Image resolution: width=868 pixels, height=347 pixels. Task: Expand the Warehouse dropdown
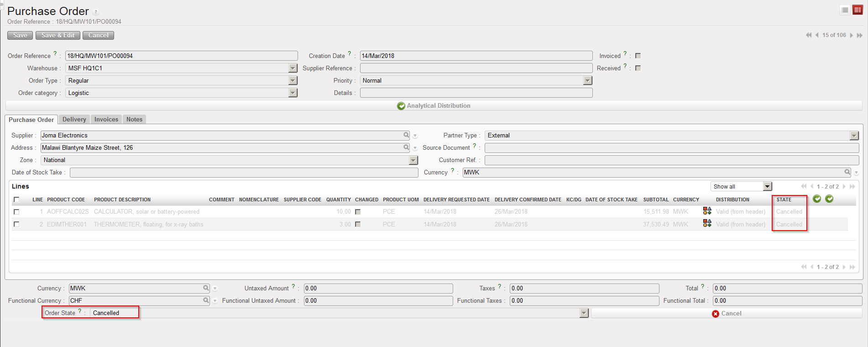click(x=293, y=68)
